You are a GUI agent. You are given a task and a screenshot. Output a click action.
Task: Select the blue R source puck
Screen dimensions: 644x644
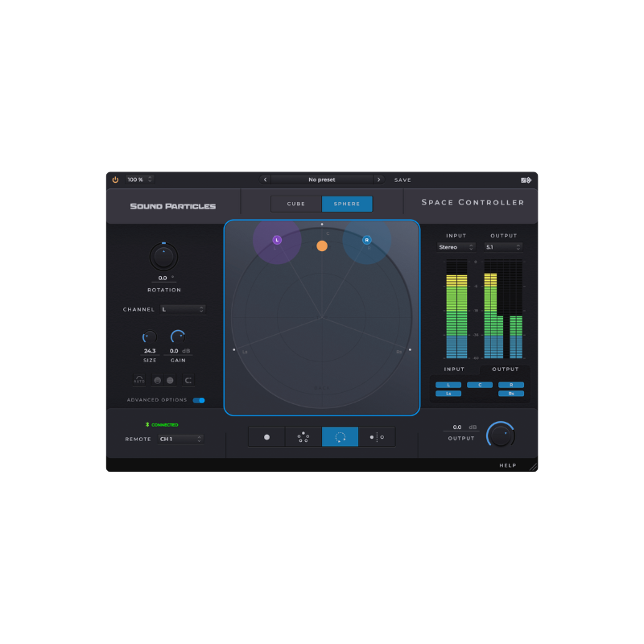click(367, 240)
